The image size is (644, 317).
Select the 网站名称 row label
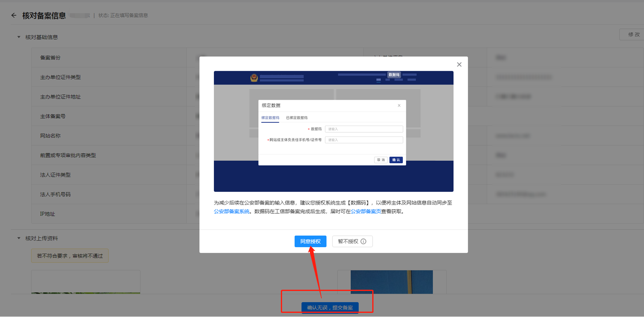pos(50,136)
